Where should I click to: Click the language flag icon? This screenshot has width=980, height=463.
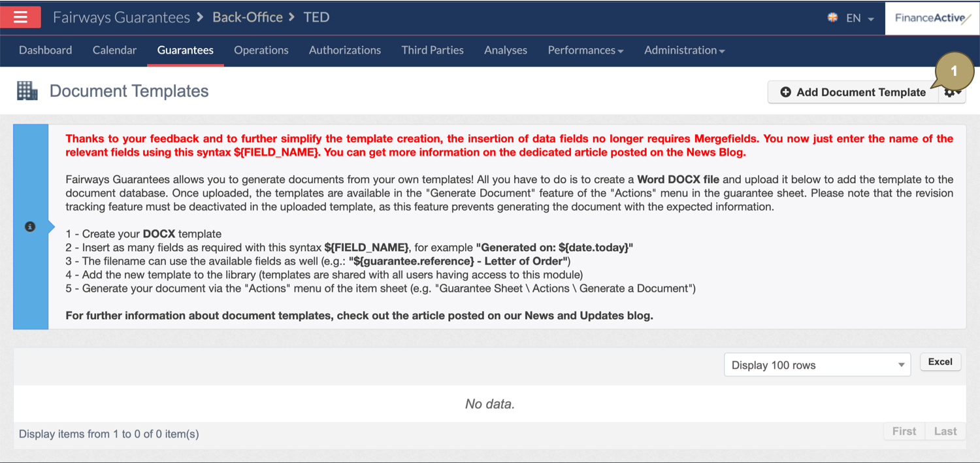(x=832, y=18)
